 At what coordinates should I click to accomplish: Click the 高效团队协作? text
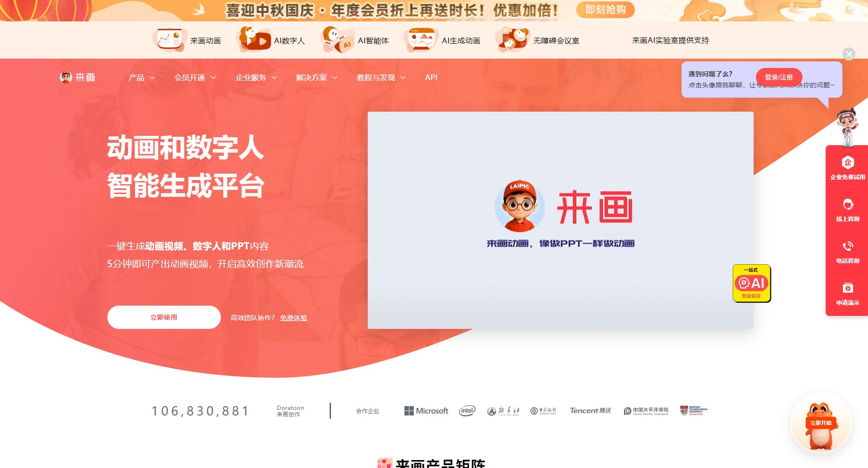(x=252, y=318)
